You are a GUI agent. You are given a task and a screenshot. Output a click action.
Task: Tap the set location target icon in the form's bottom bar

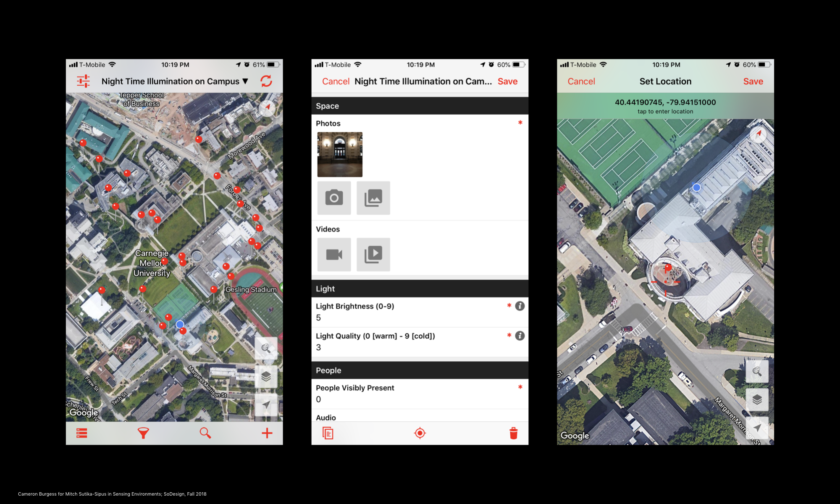click(420, 433)
